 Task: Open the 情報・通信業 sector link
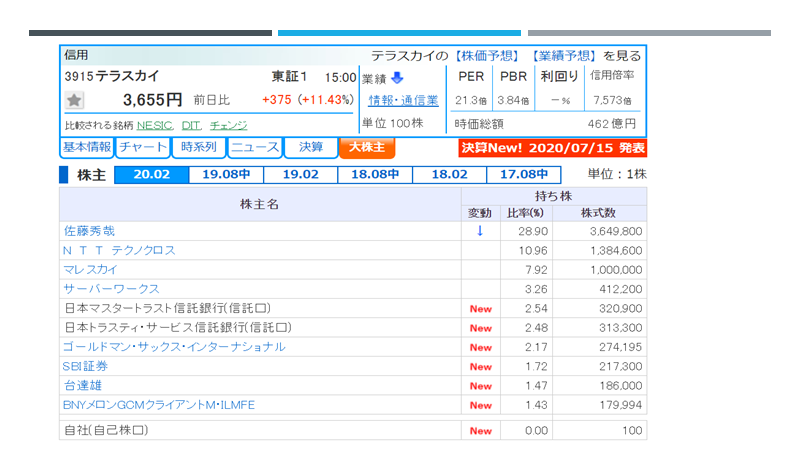pyautogui.click(x=403, y=101)
